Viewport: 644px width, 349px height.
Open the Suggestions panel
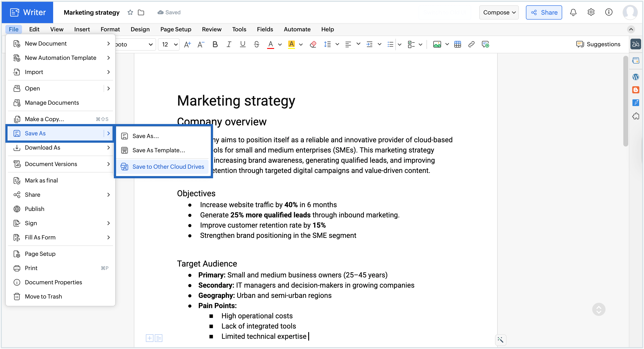pos(598,44)
